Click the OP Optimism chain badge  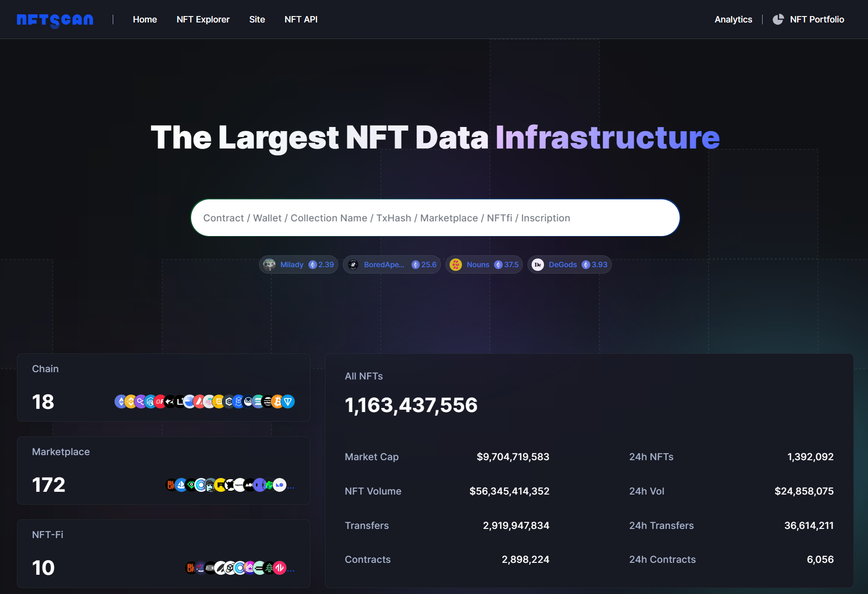(x=159, y=401)
